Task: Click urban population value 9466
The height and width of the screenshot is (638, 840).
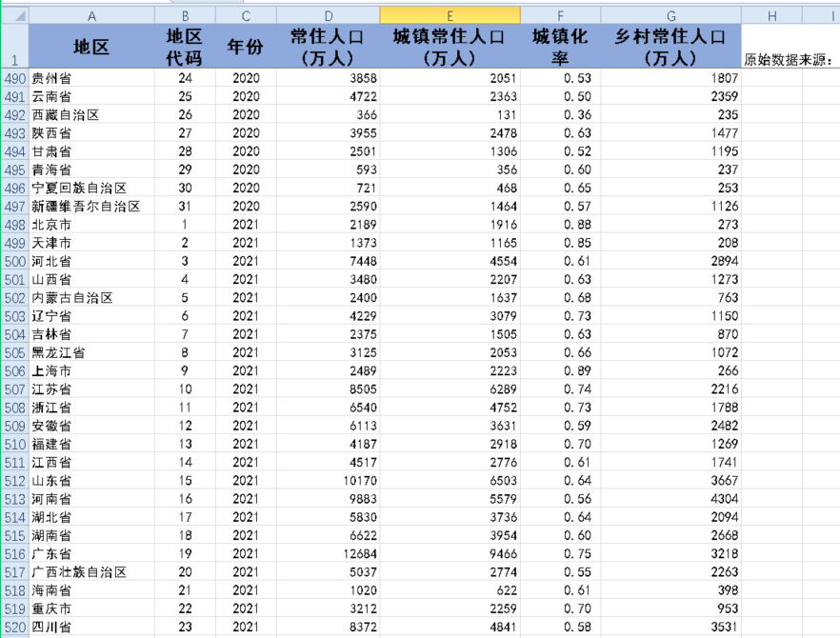Action: click(x=450, y=554)
